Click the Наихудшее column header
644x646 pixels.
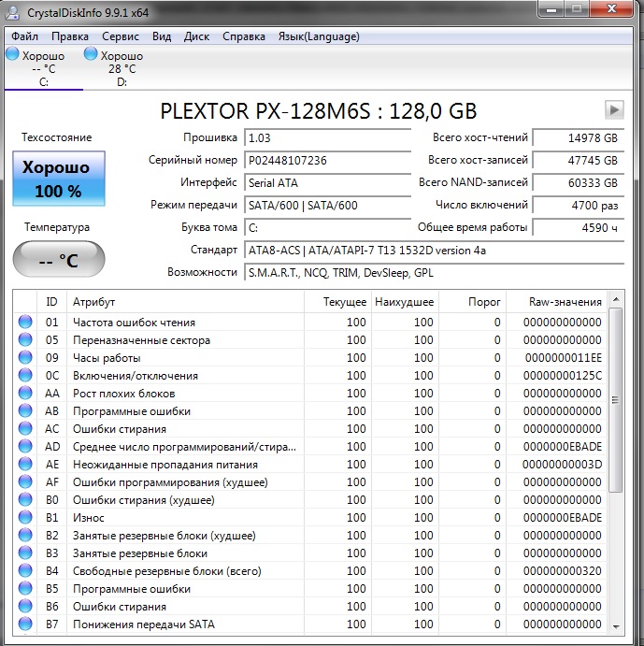[x=405, y=302]
